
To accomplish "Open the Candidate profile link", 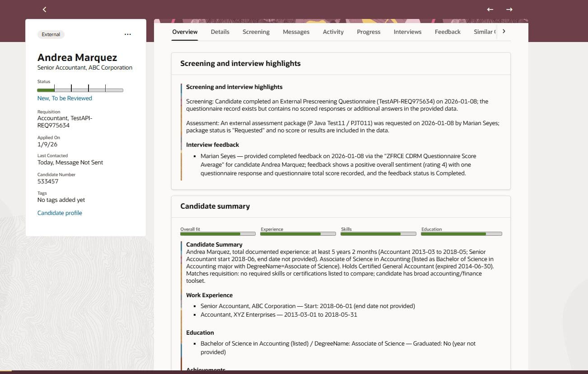I will (x=60, y=213).
